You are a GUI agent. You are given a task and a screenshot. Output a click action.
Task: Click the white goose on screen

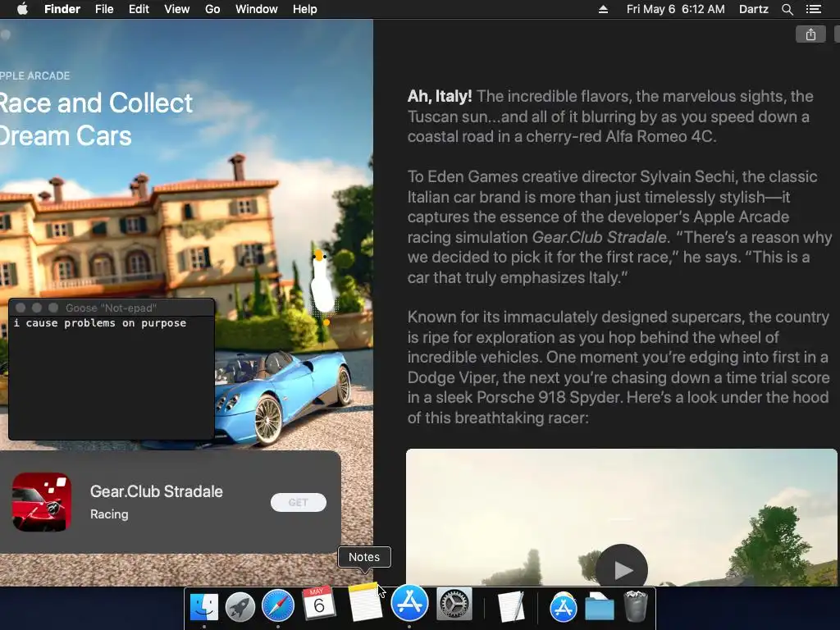point(323,288)
